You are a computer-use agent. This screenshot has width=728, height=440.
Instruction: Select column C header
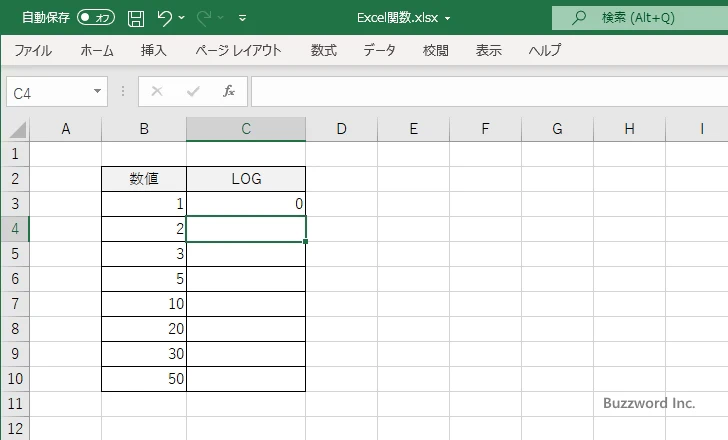[x=246, y=129]
